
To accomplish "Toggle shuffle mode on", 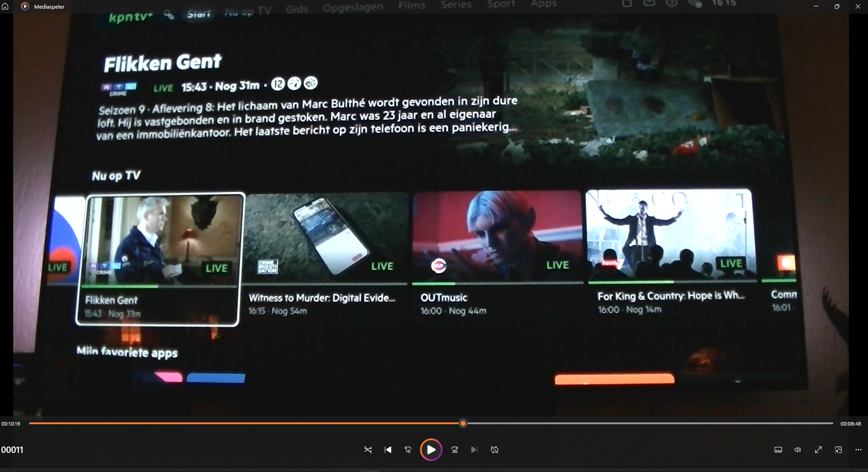I will pos(368,450).
